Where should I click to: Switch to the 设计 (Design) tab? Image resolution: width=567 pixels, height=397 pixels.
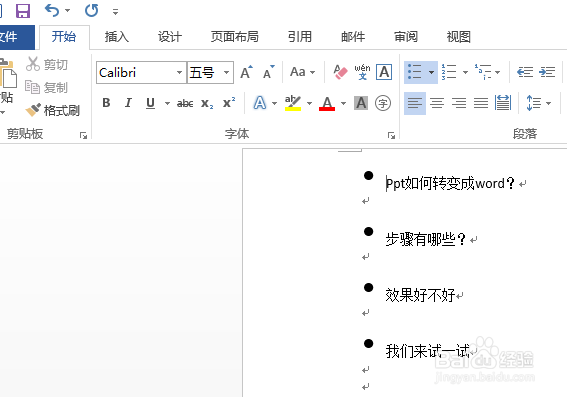(170, 37)
